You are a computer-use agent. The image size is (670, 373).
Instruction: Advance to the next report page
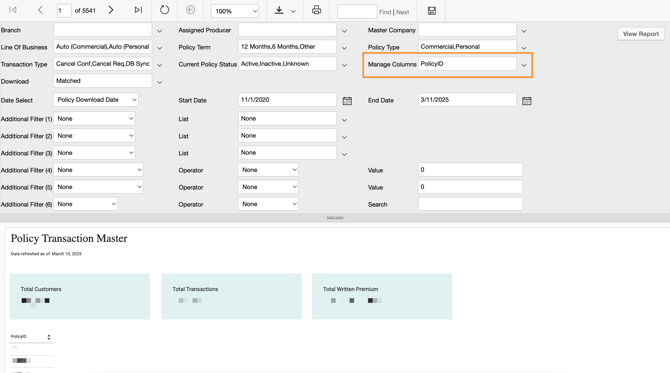click(111, 10)
